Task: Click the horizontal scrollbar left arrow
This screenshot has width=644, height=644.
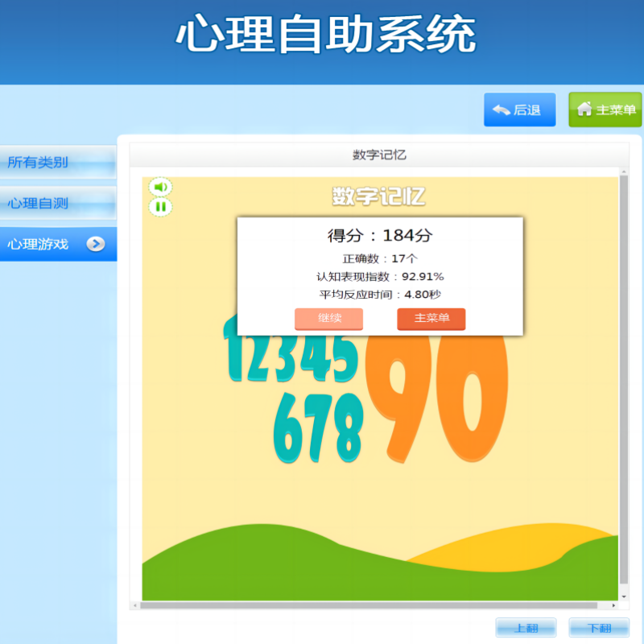Action: click(135, 605)
